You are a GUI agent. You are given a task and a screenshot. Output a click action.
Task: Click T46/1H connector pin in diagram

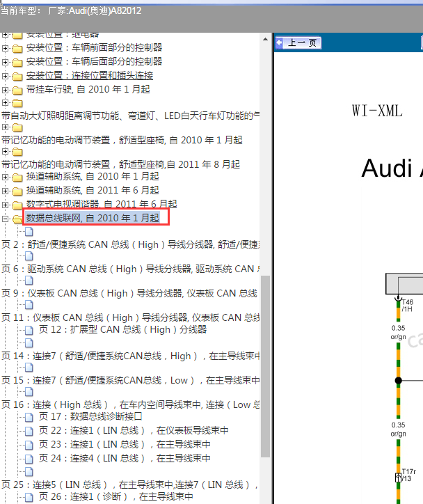(398, 299)
